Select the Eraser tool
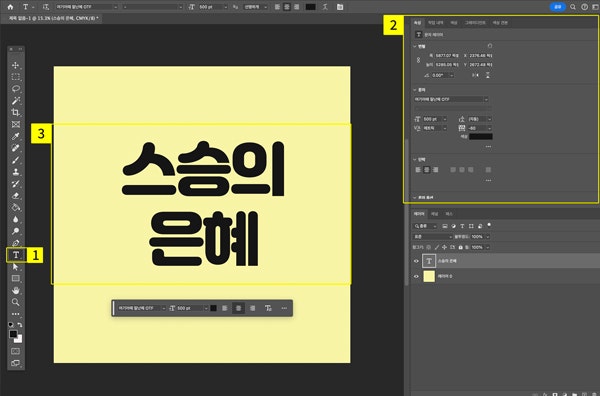This screenshot has height=396, width=600. pos(16,196)
